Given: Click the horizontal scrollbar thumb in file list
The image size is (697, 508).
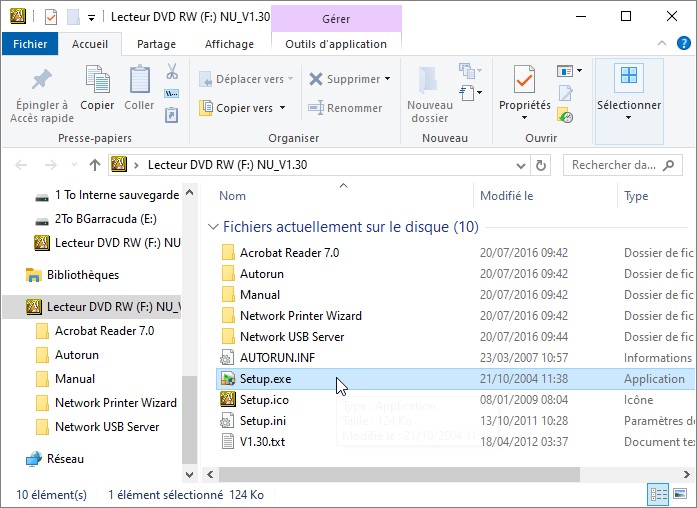Looking at the screenshot, I should coord(399,474).
